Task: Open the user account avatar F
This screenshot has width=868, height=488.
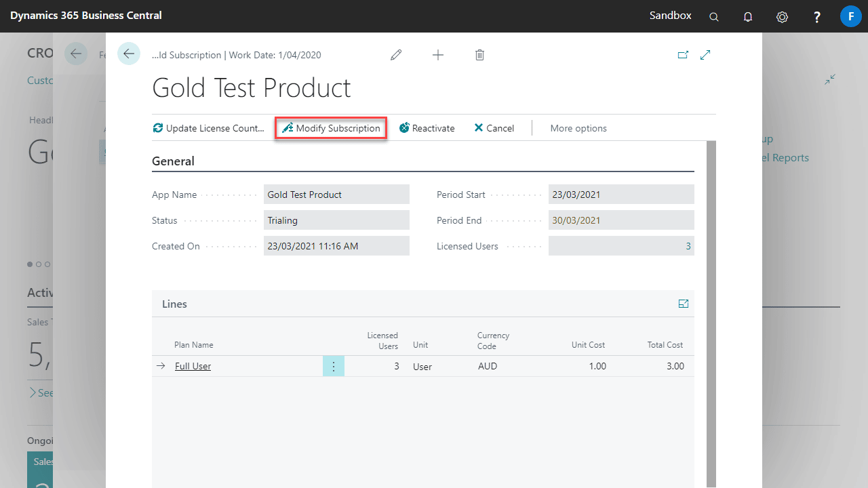Action: pos(851,16)
